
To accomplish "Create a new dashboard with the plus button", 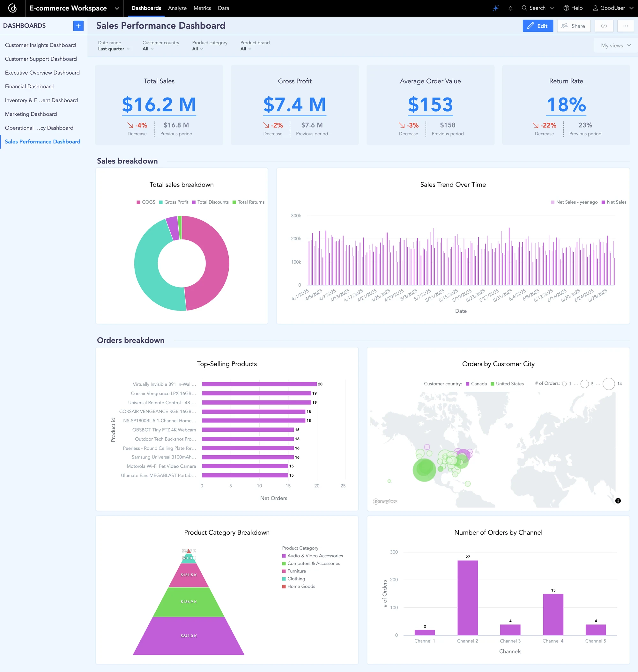I will pos(78,26).
